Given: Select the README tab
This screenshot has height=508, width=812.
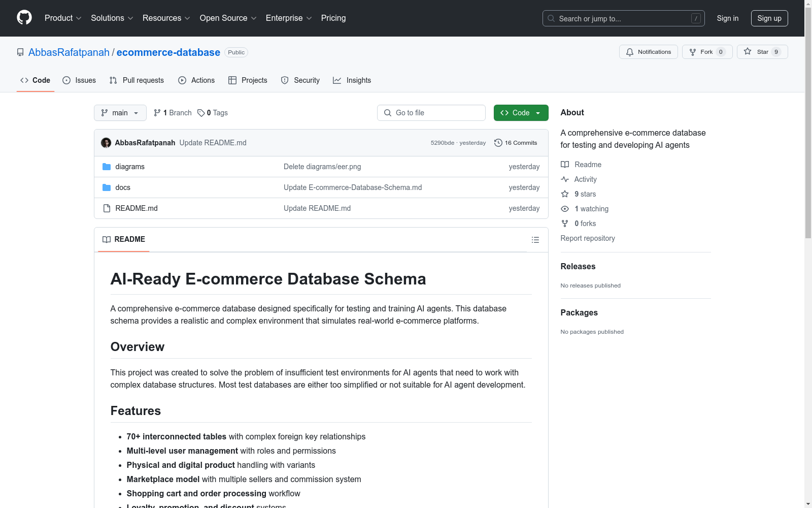Looking at the screenshot, I should 124,239.
